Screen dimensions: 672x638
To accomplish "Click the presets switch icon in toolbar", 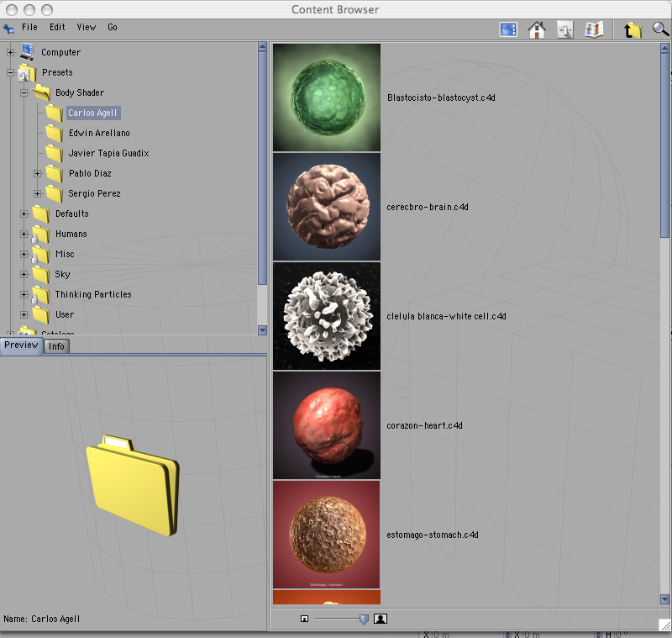I will [x=565, y=29].
